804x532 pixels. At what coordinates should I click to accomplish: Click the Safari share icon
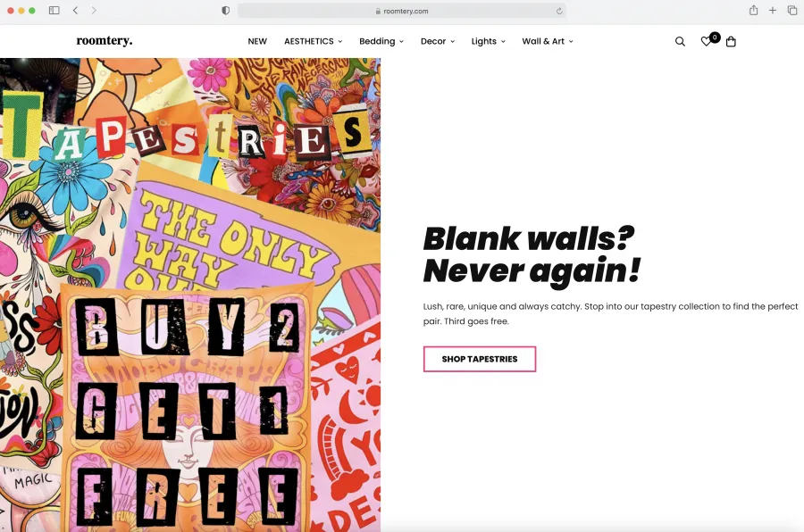pyautogui.click(x=753, y=10)
